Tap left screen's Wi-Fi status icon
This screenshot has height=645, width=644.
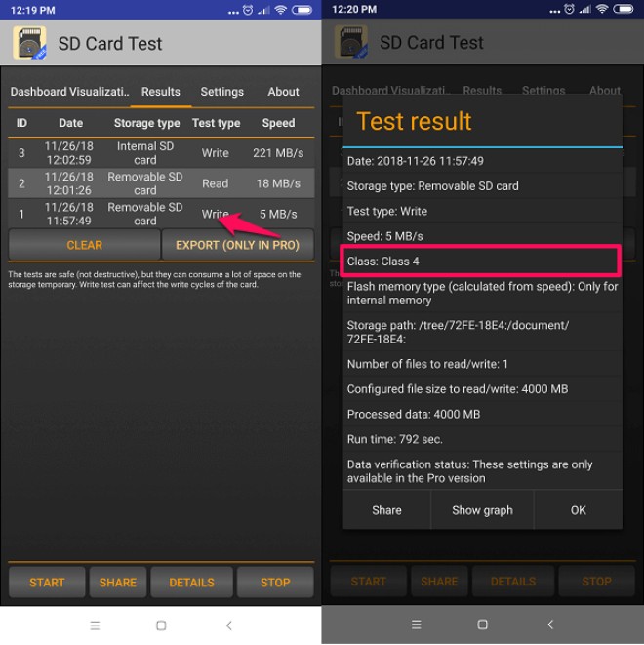[x=280, y=10]
